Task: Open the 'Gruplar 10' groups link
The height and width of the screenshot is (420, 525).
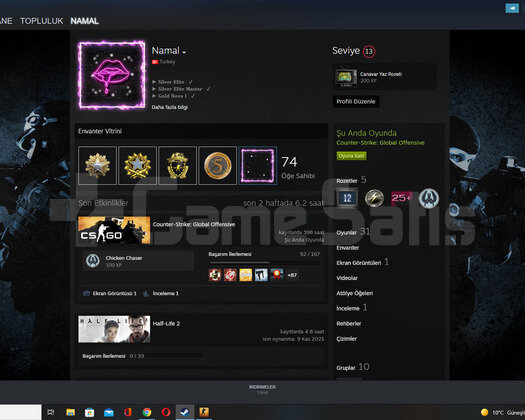Action: point(353,367)
